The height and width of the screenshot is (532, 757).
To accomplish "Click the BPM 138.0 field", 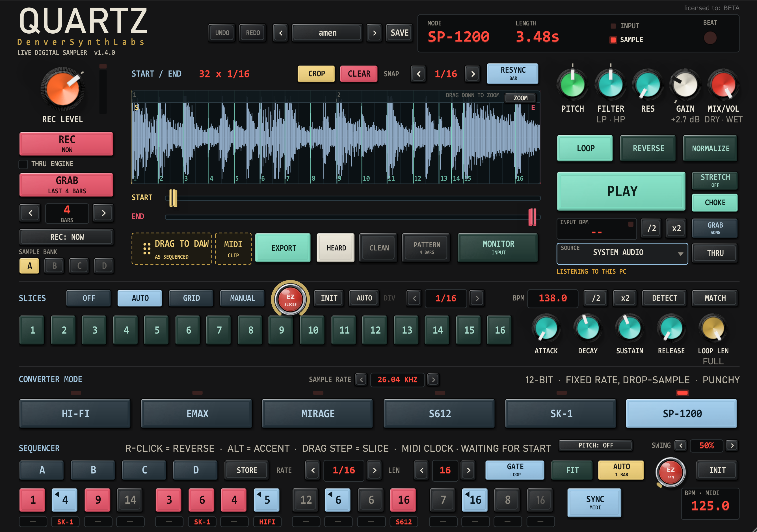I will point(553,298).
